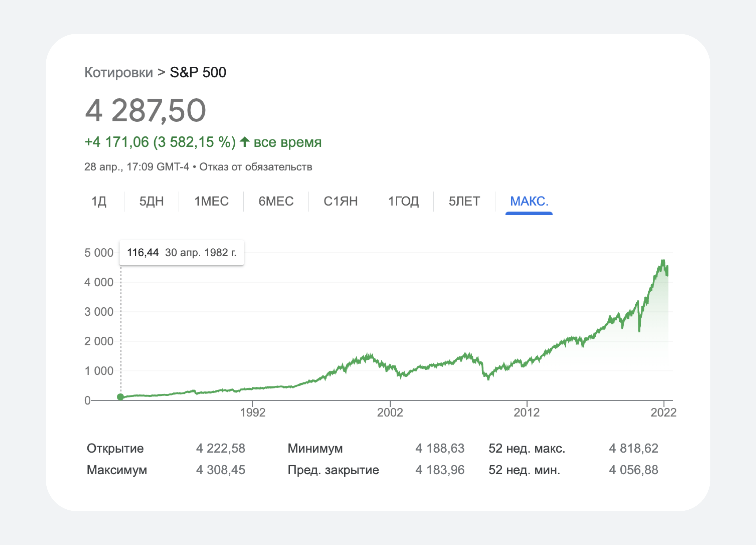This screenshot has height=545, width=756.
Task: Click the 2002 axis label
Action: [390, 412]
